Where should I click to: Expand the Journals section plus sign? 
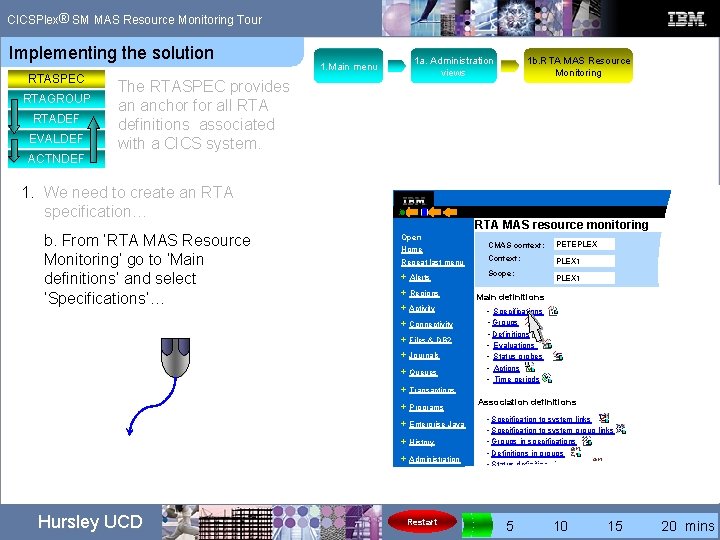[x=403, y=354]
